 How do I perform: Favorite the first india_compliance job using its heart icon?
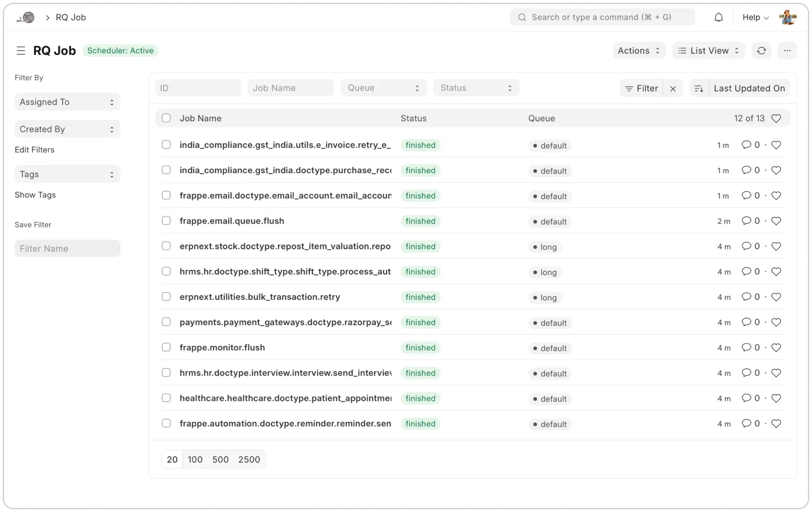[x=776, y=144]
